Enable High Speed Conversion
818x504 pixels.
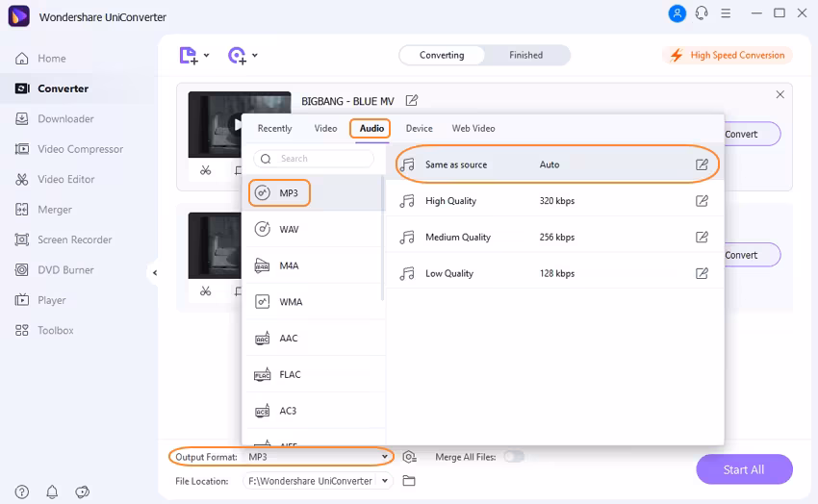(728, 55)
